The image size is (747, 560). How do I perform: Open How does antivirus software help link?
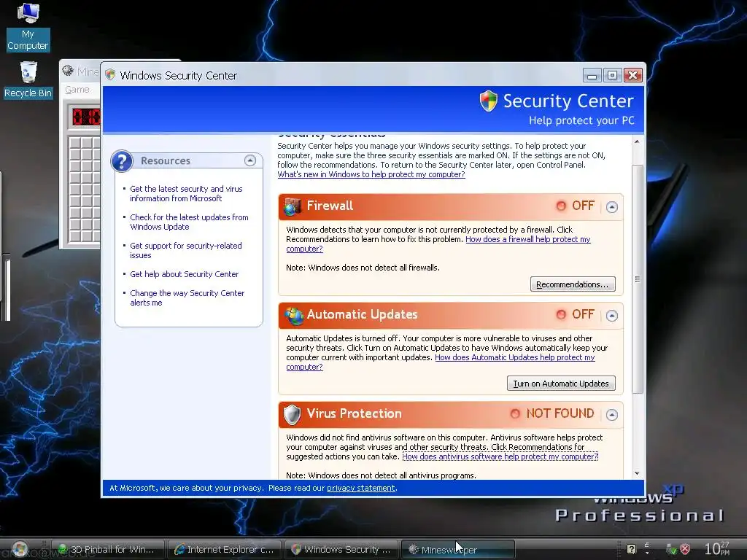coord(500,456)
